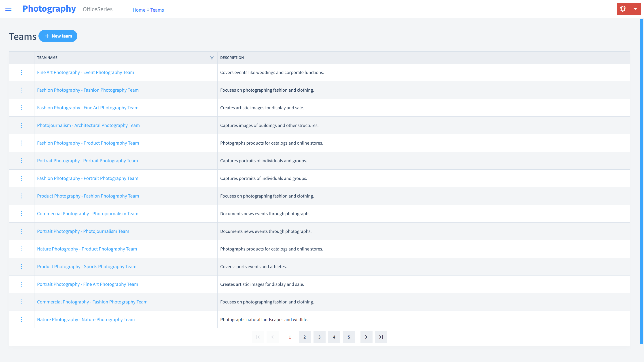This screenshot has height=362, width=644.
Task: Click three-dot menu for Nature Photography Product team
Action: 21,249
